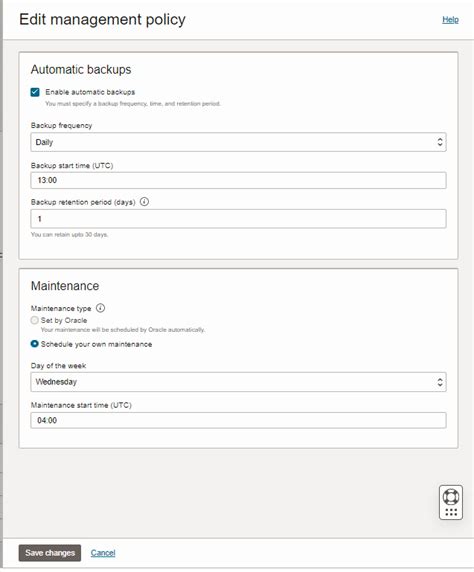The width and height of the screenshot is (474, 572).
Task: Click the Save changes button
Action: pos(50,553)
